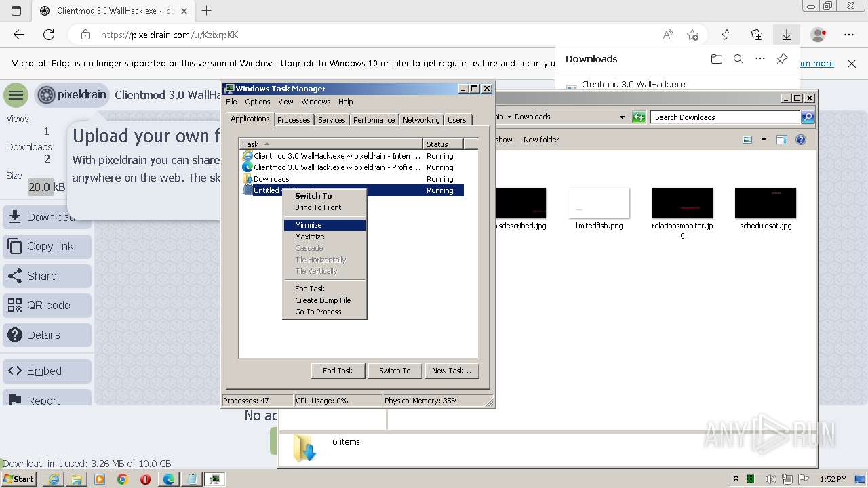This screenshot has width=868, height=488.
Task: Toggle the Downloads toolbar button
Action: point(787,35)
